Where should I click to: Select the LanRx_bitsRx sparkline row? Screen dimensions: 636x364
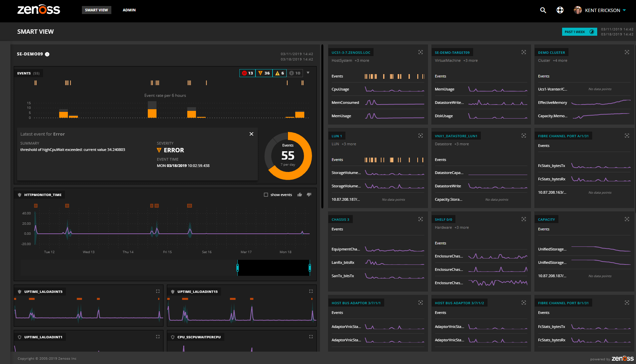pyautogui.click(x=378, y=262)
